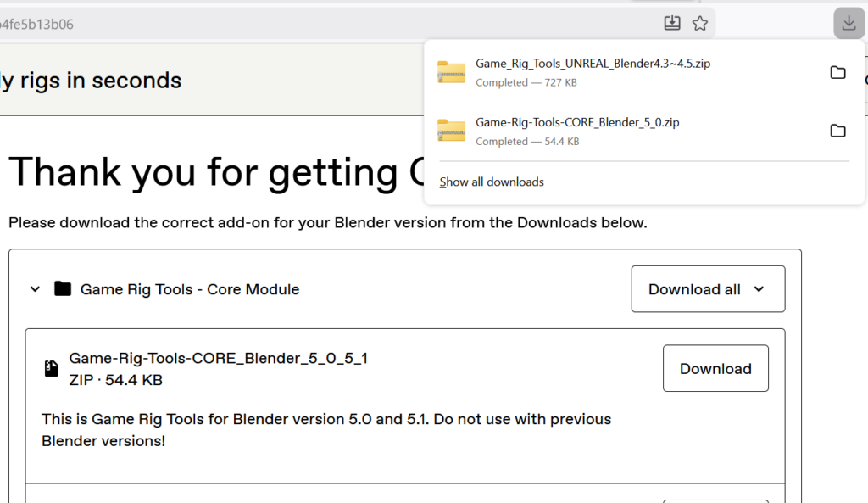Viewport: 868px width, 503px height.
Task: Click the install app icon in address bar
Action: pos(672,24)
